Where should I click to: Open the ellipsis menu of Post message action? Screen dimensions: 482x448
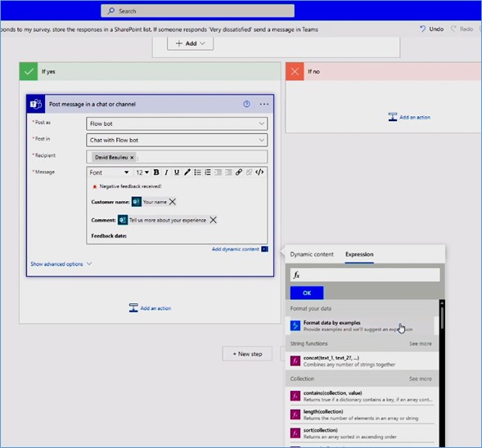[264, 104]
